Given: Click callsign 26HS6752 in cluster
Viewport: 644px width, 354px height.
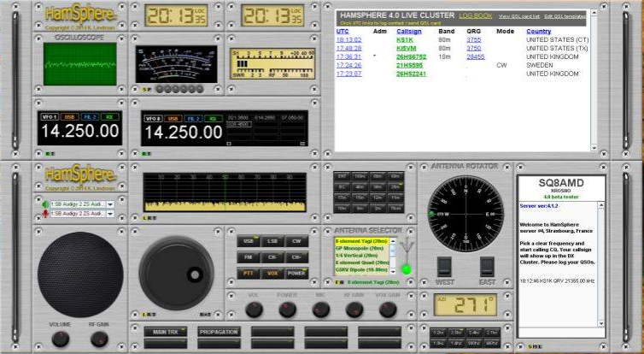Looking at the screenshot, I should click(x=412, y=56).
